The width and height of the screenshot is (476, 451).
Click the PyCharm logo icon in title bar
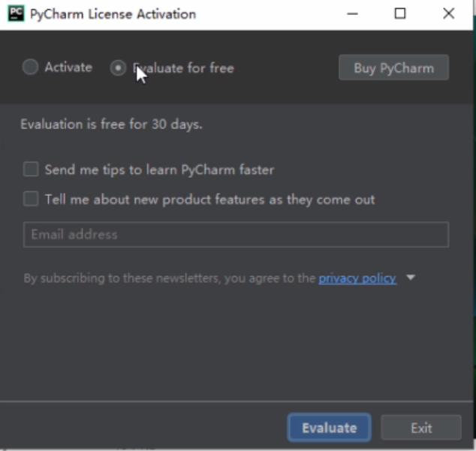coord(16,14)
